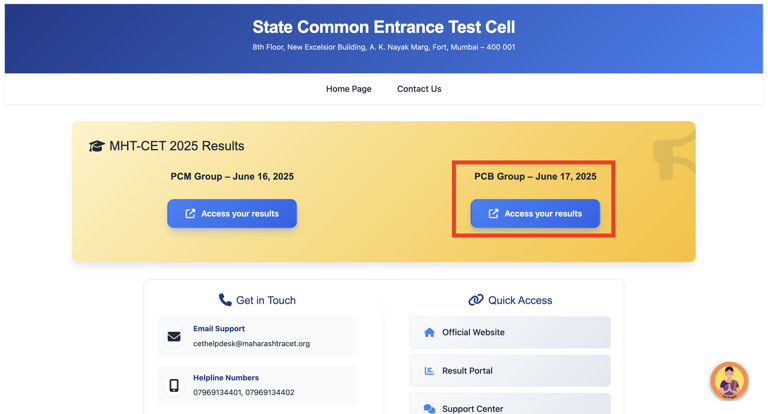This screenshot has height=414, width=768.
Task: Click the helpline phone numbers text
Action: coord(244,393)
